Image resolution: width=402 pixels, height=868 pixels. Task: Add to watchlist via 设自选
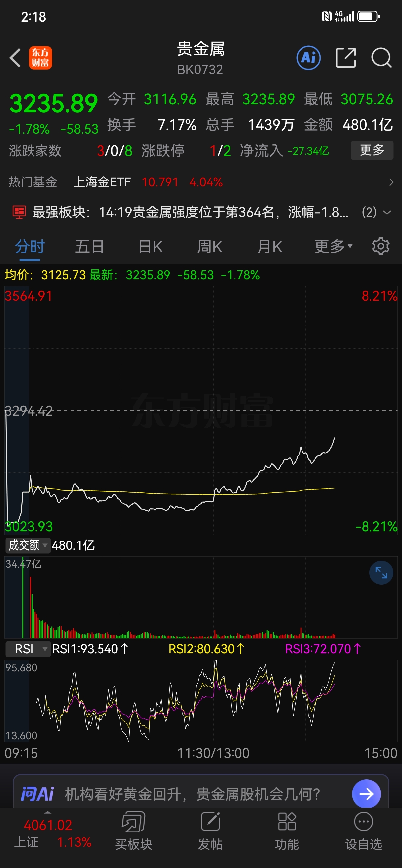pyautogui.click(x=364, y=831)
